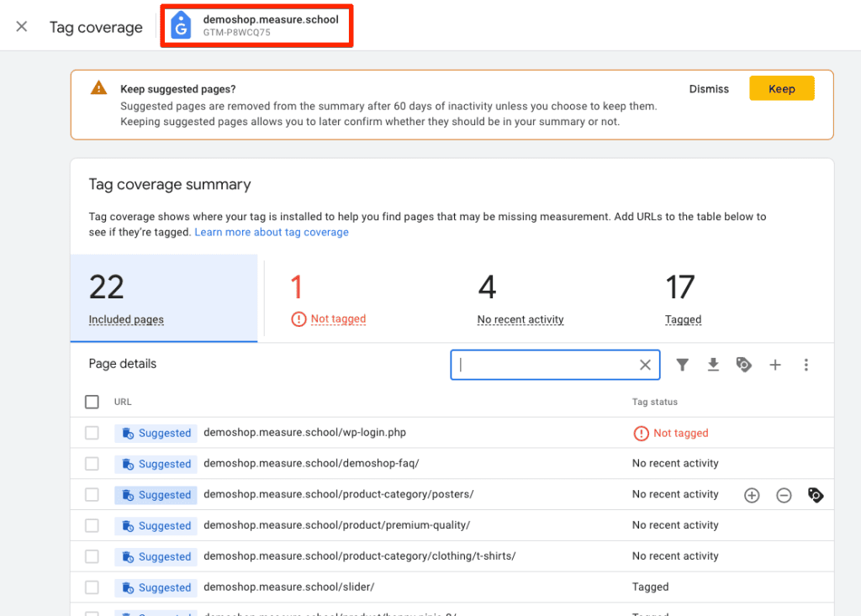861x616 pixels.
Task: Click the GTM container logo badge
Action: pyautogui.click(x=181, y=25)
